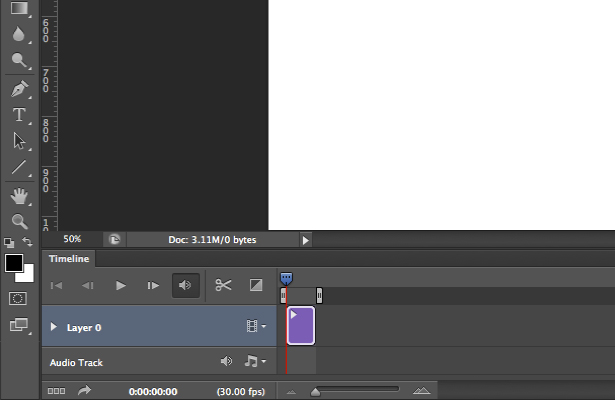This screenshot has width=615, height=400.
Task: Open the status bar info arrow menu
Action: (306, 240)
